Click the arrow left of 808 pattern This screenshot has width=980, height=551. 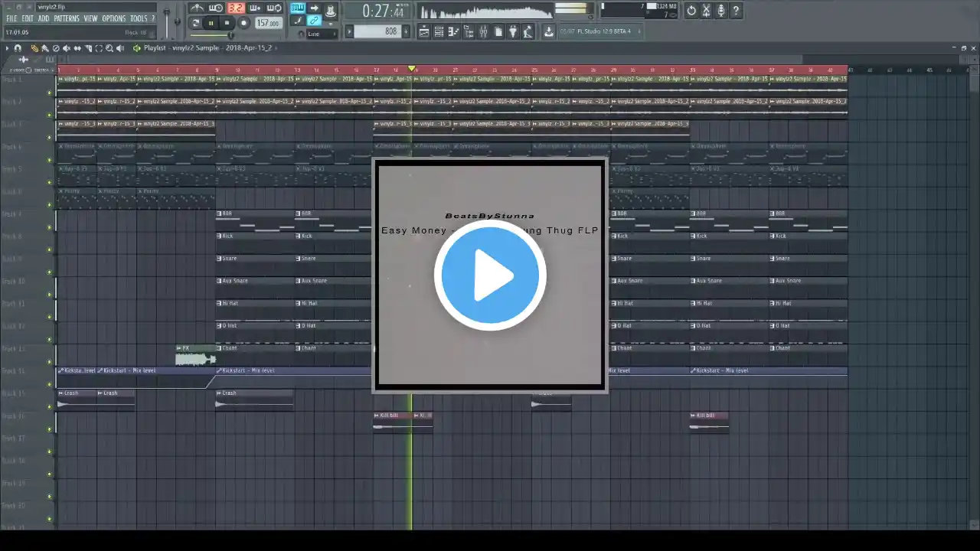350,31
